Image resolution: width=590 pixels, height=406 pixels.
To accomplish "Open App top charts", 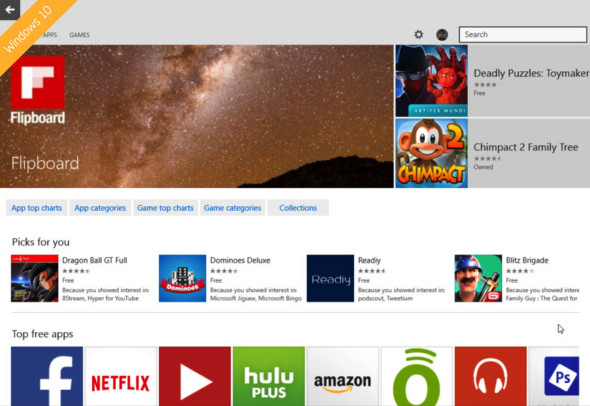I will coord(36,208).
